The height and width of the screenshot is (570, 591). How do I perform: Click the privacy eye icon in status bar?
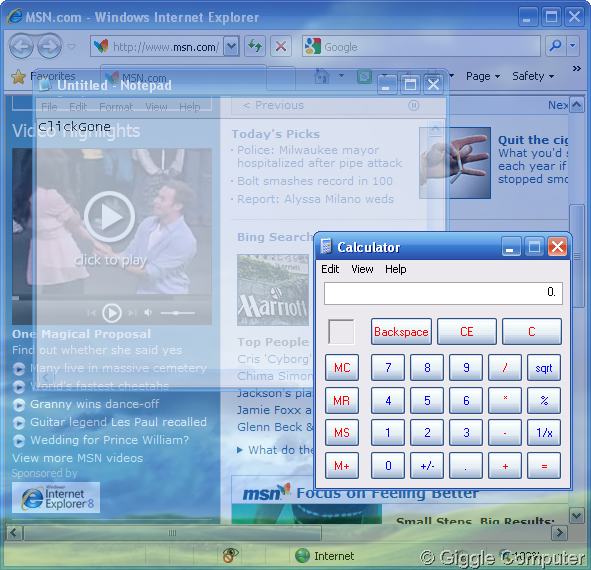point(230,555)
